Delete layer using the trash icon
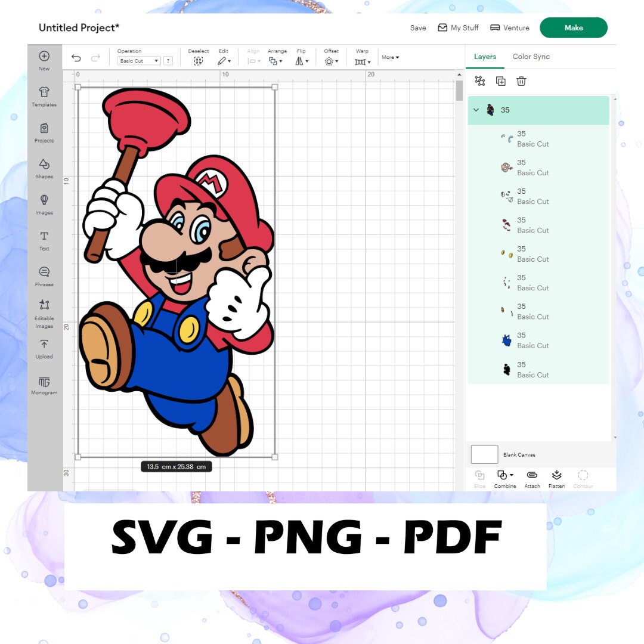 (x=521, y=81)
